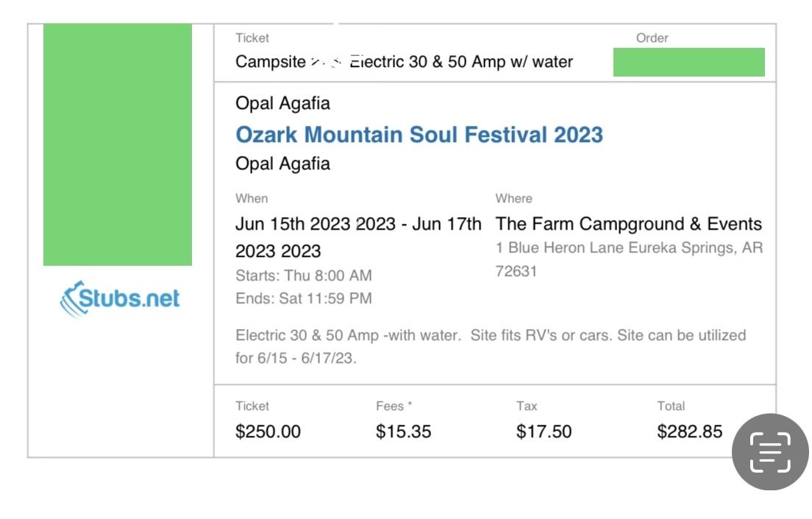Select the green redacted order number box
Image resolution: width=812 pixels, height=519 pixels.
point(688,63)
